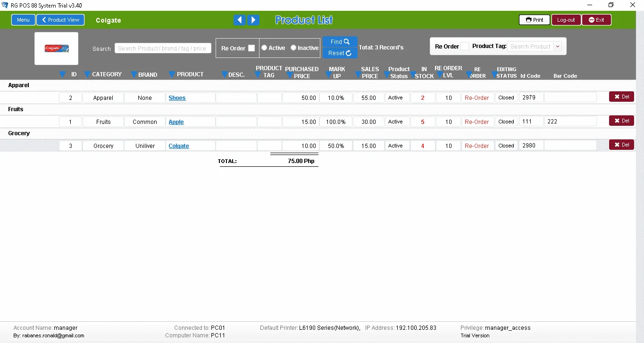Image resolution: width=644 pixels, height=343 pixels.
Task: Click the filter icon beside DESC. column
Action: [225, 74]
